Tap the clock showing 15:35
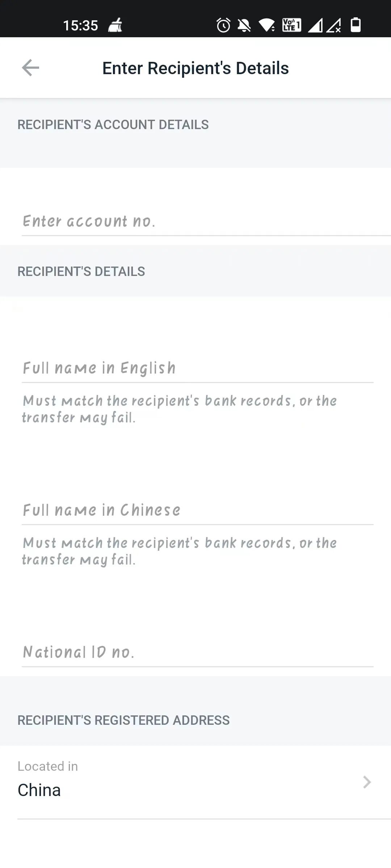Screen dimensions: 391x868 click(x=80, y=25)
